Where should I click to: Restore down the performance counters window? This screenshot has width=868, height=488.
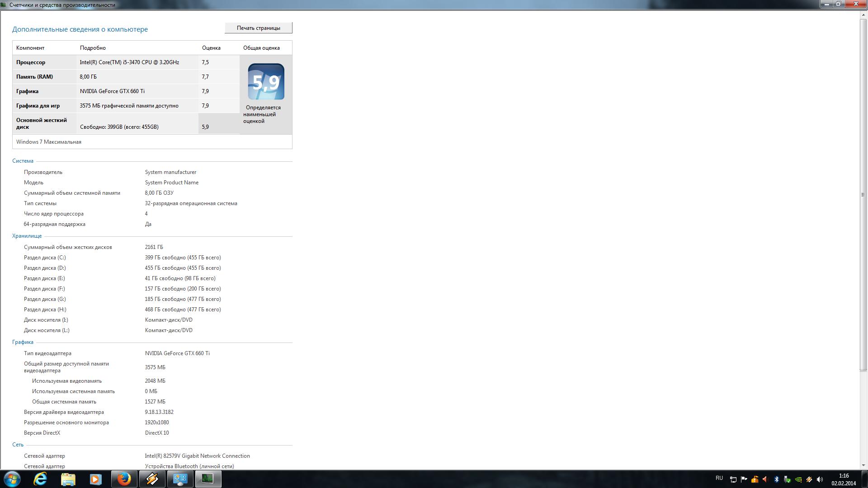[839, 4]
